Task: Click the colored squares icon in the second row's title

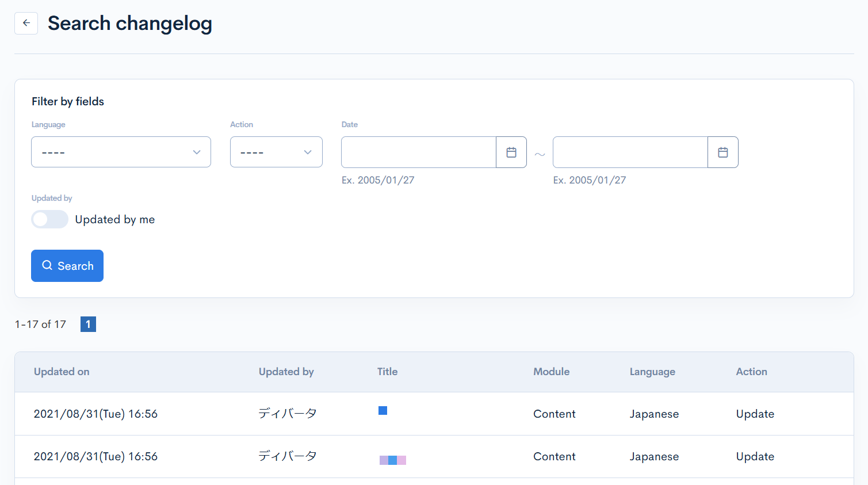Action: [x=393, y=460]
